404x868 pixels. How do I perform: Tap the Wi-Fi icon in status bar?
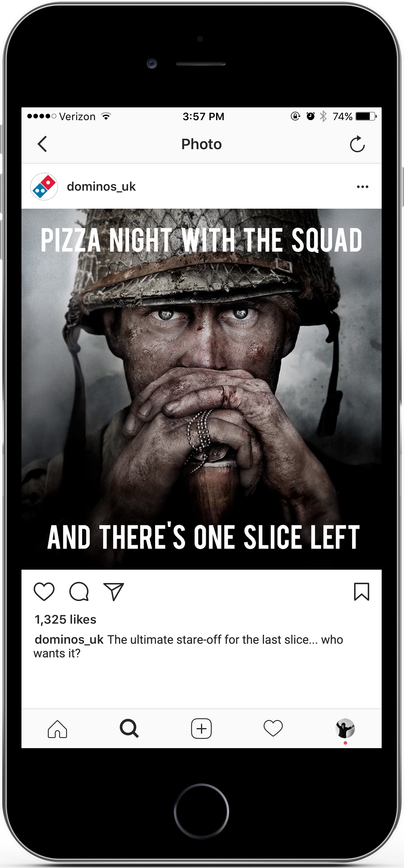pyautogui.click(x=106, y=117)
